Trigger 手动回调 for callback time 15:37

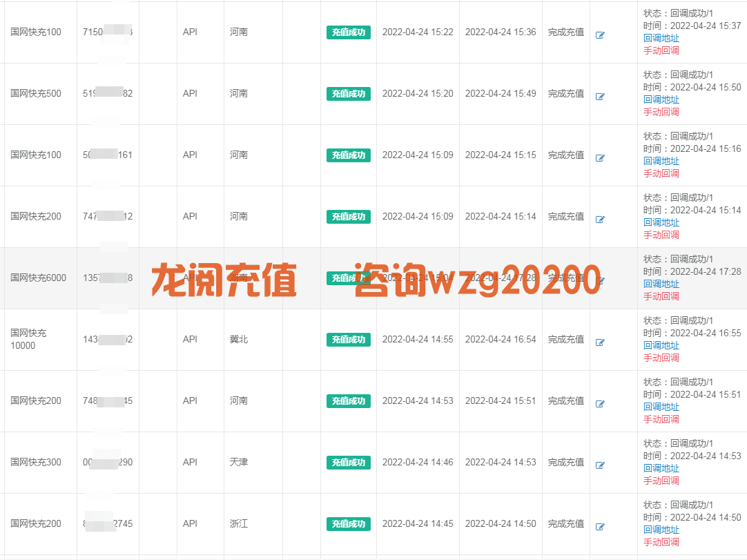(661, 50)
